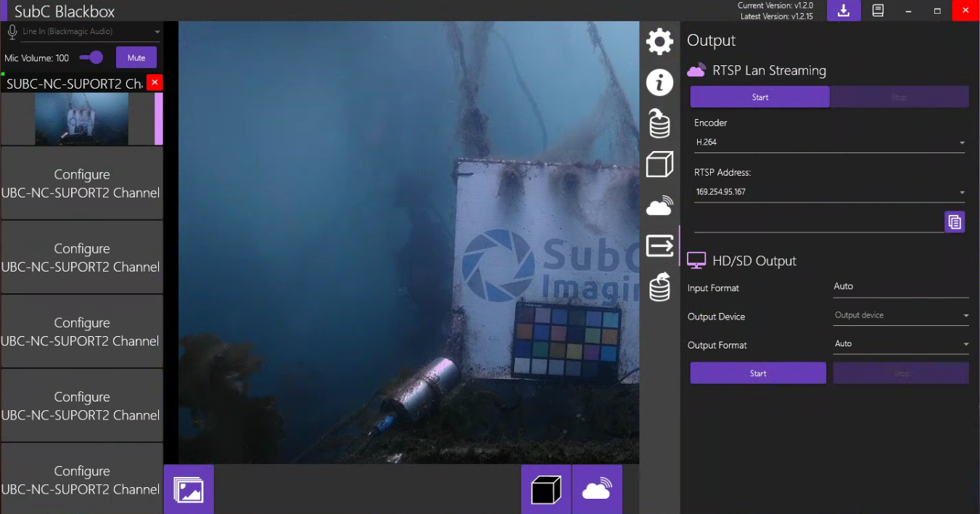Viewport: 980px width, 514px height.
Task: Expand the Output Device dropdown
Action: click(901, 316)
